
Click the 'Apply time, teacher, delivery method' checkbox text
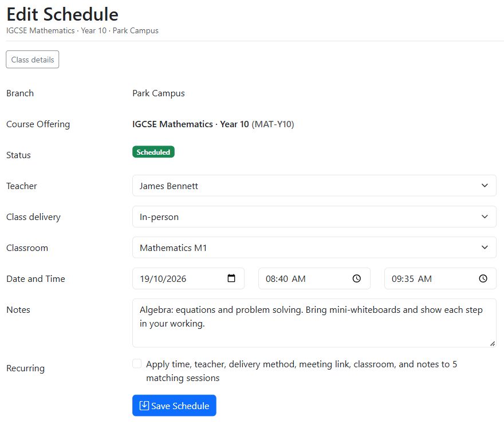[301, 371]
